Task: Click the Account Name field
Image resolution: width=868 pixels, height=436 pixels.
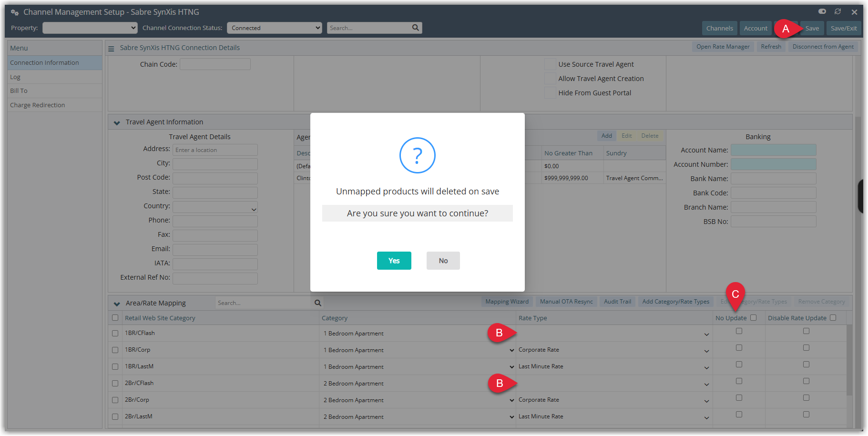Action: (x=773, y=150)
